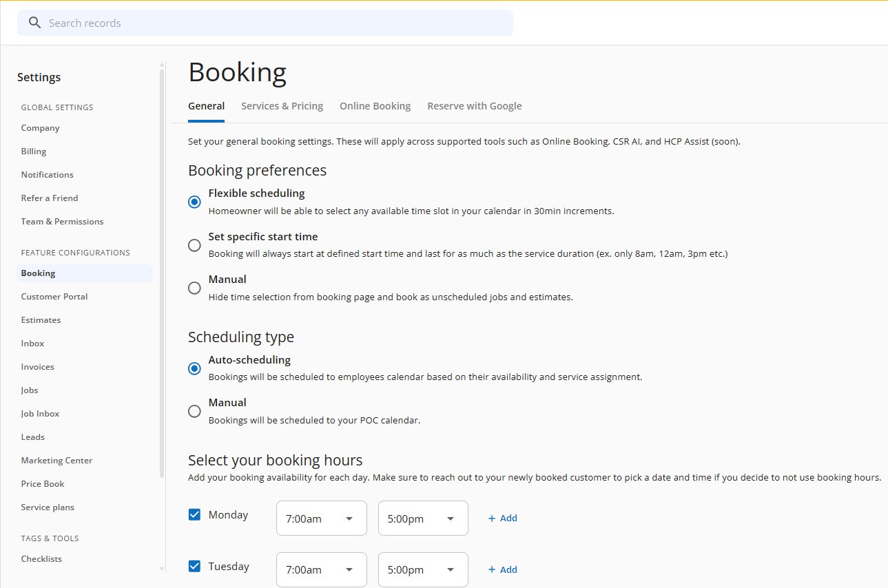
Task: Go to Leads settings
Action: click(32, 437)
